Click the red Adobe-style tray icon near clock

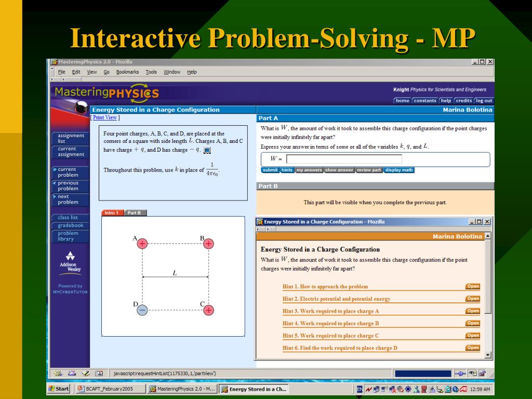point(464,389)
